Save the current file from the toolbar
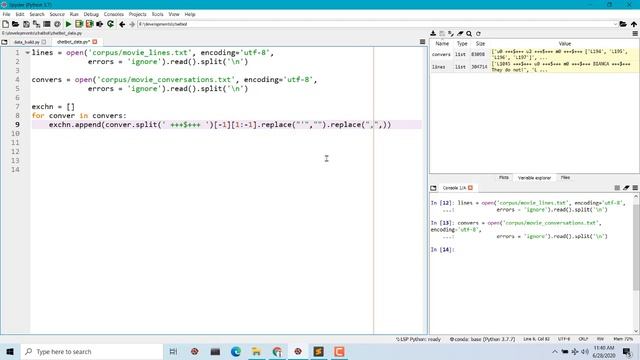The image size is (640, 360). coord(26,24)
